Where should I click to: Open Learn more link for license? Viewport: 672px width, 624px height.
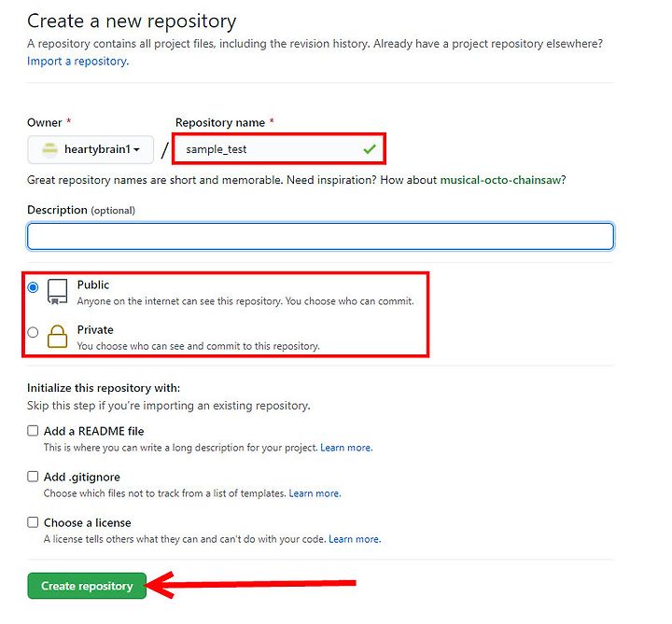(355, 539)
